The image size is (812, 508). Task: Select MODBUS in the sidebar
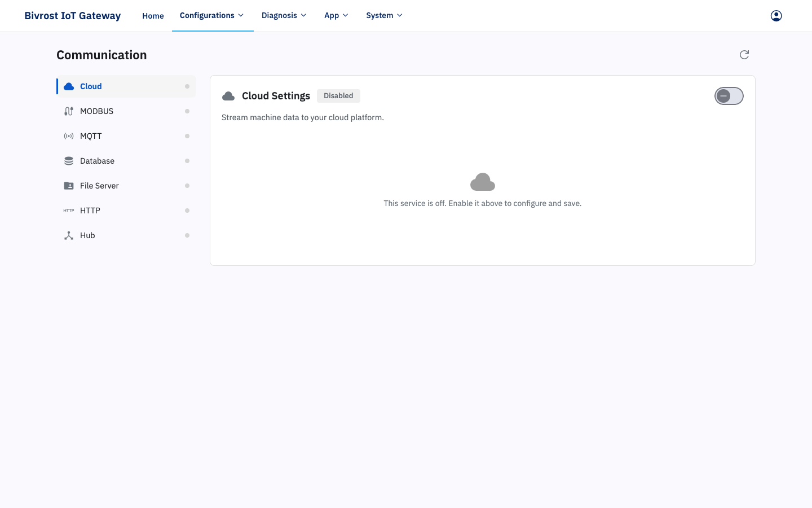(x=126, y=111)
